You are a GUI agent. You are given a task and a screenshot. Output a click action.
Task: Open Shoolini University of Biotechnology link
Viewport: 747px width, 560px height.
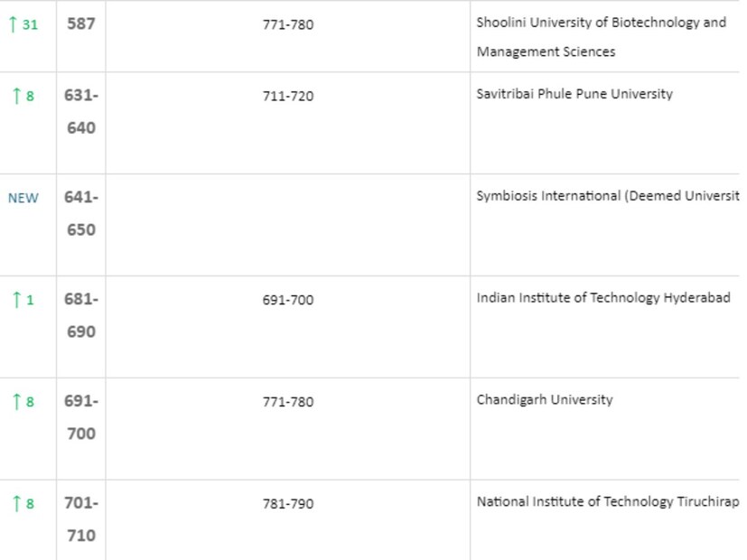601,23
